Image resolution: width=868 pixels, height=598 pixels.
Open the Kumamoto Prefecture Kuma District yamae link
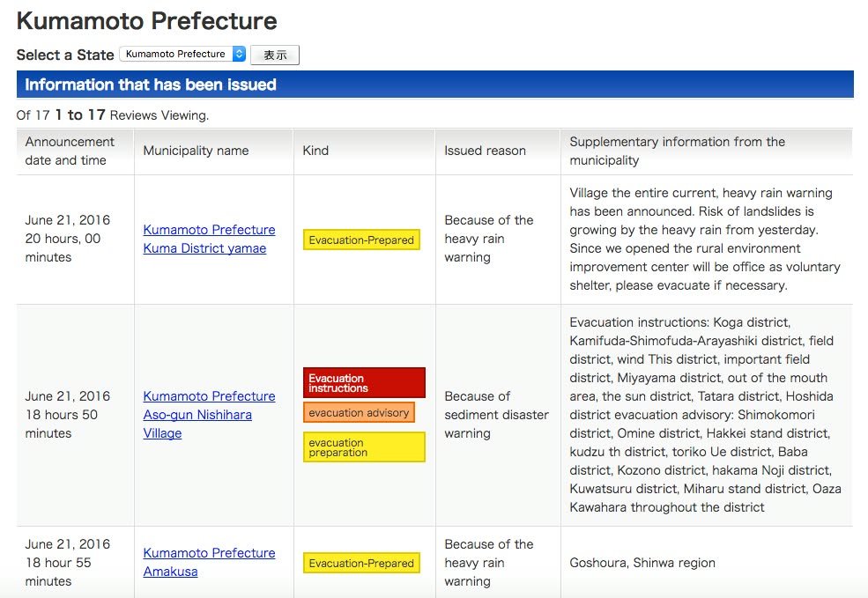coord(209,239)
